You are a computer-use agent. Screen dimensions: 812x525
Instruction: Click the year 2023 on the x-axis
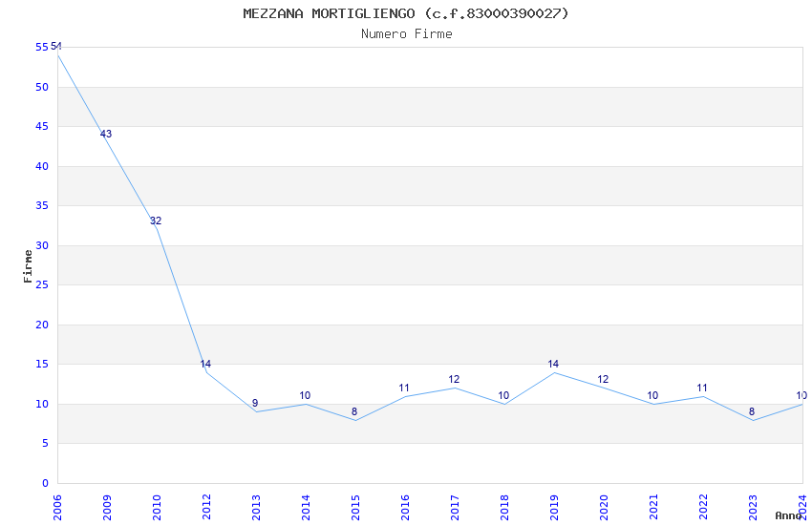(x=753, y=508)
